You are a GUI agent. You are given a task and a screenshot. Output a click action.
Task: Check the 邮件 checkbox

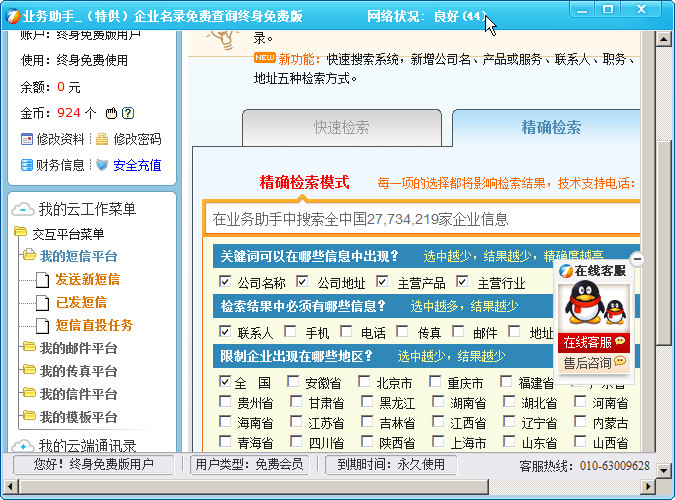coord(458,331)
